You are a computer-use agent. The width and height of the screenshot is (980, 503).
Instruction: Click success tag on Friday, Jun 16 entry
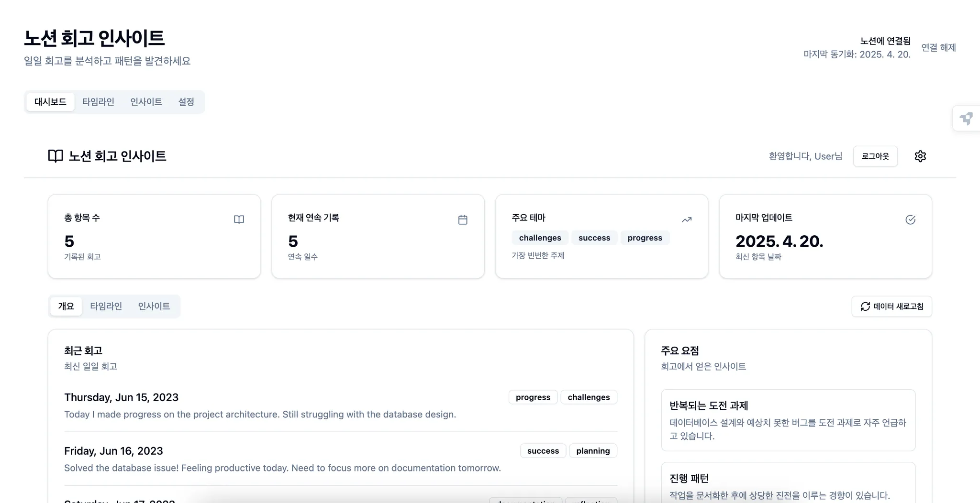pos(543,451)
